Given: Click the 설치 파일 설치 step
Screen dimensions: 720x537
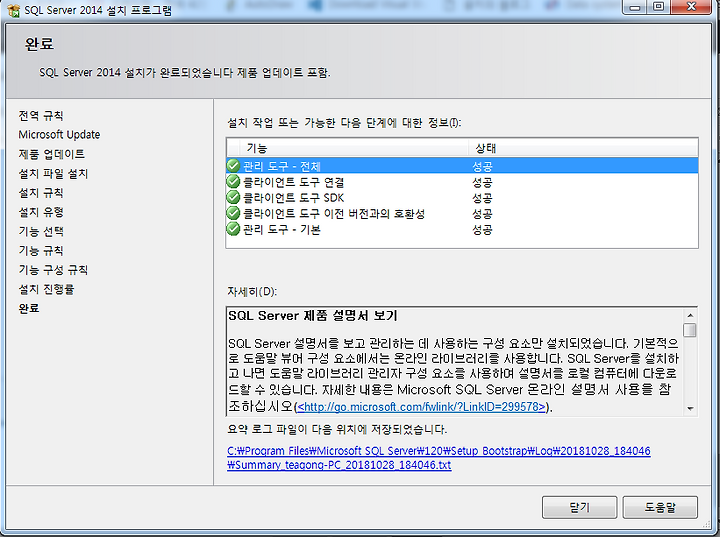Looking at the screenshot, I should 53,173.
